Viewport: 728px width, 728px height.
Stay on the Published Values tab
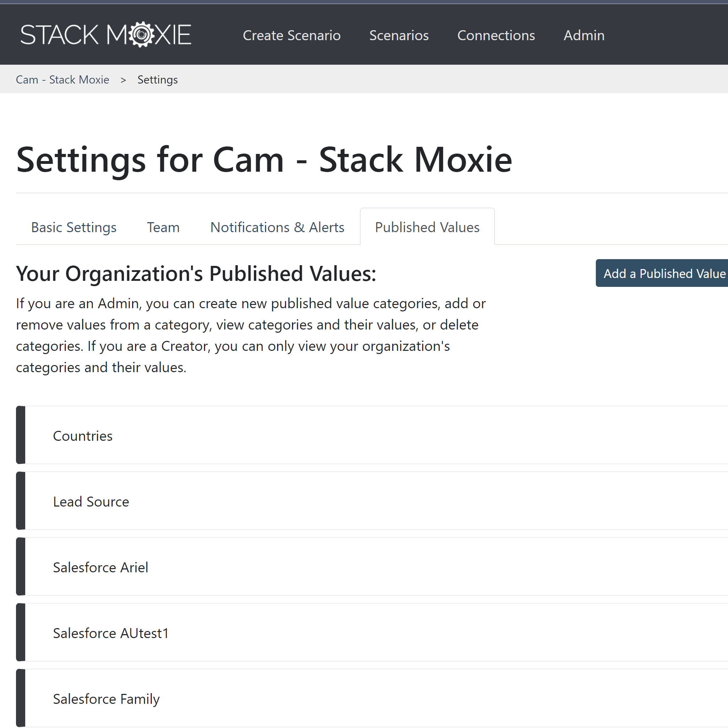point(427,227)
